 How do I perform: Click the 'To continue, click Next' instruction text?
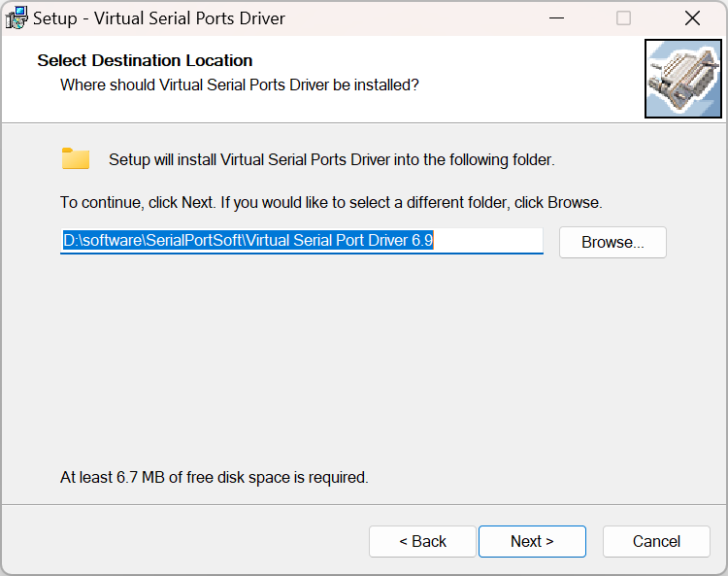[x=331, y=203]
